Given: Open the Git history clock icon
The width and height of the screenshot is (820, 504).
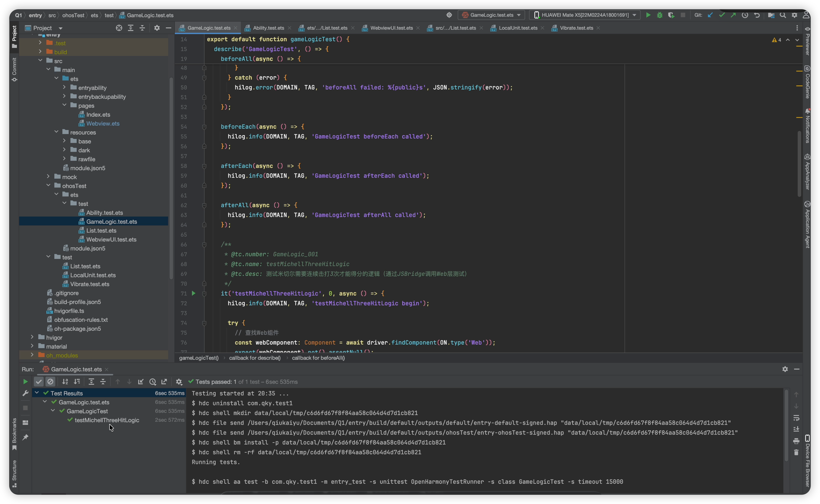Looking at the screenshot, I should point(745,15).
